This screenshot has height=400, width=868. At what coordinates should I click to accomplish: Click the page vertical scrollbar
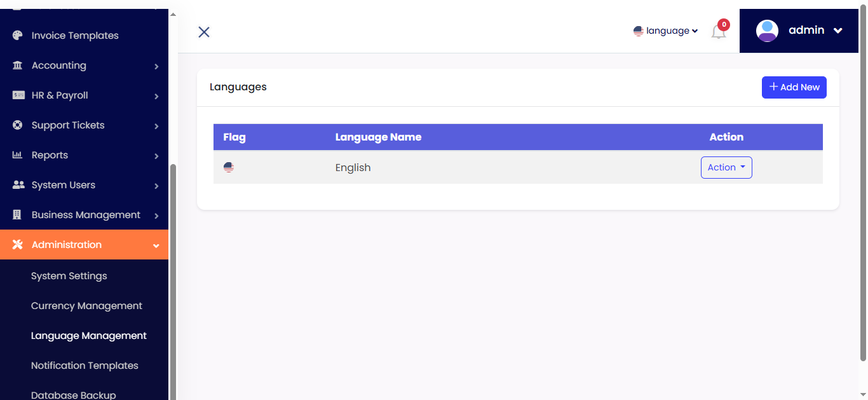(863, 184)
